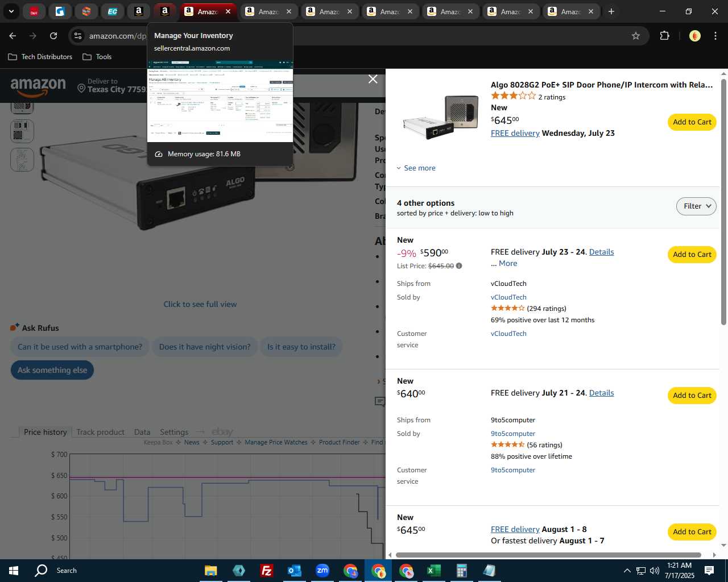
Task: Switch to pinned EC tab
Action: pos(113,11)
